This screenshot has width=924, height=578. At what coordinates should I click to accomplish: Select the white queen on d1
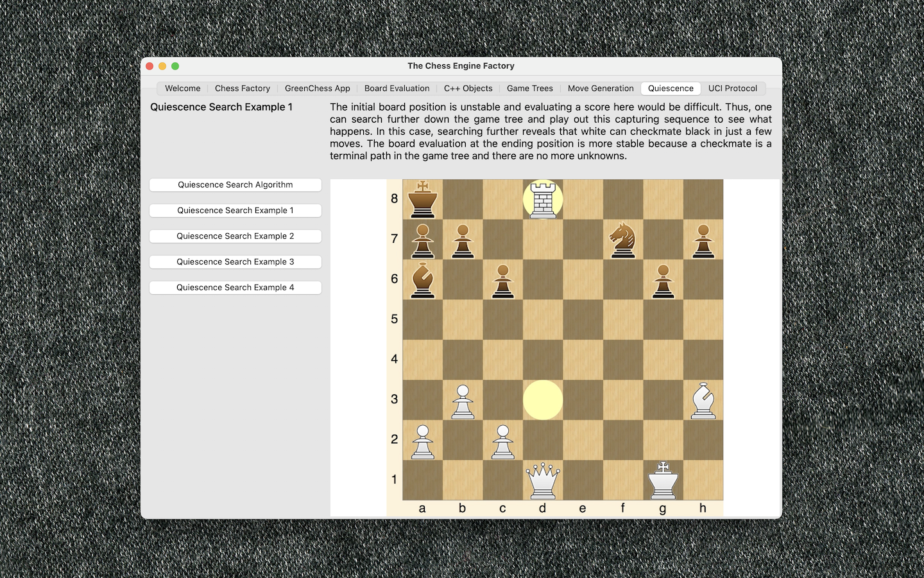tap(543, 480)
